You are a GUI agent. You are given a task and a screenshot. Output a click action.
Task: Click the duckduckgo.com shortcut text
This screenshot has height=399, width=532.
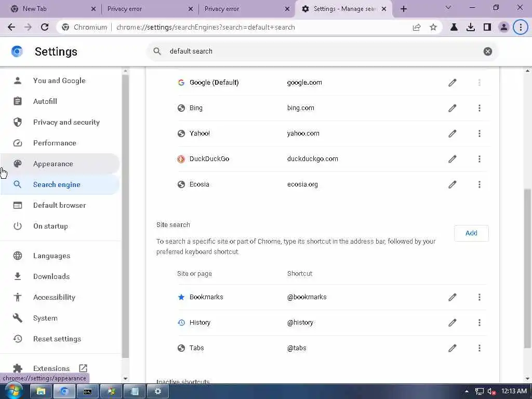[x=312, y=159]
